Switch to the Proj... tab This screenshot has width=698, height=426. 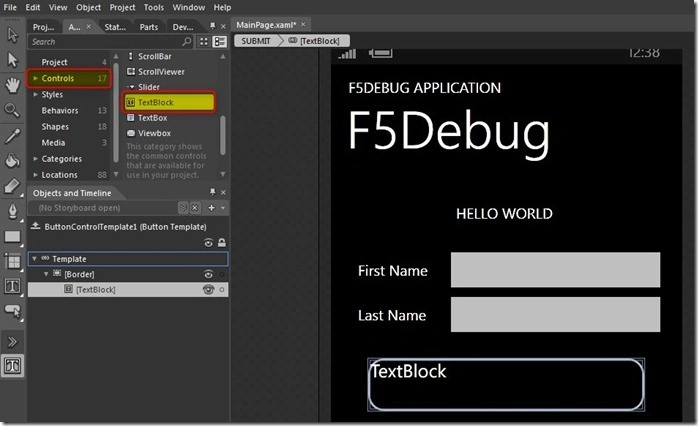(43, 27)
